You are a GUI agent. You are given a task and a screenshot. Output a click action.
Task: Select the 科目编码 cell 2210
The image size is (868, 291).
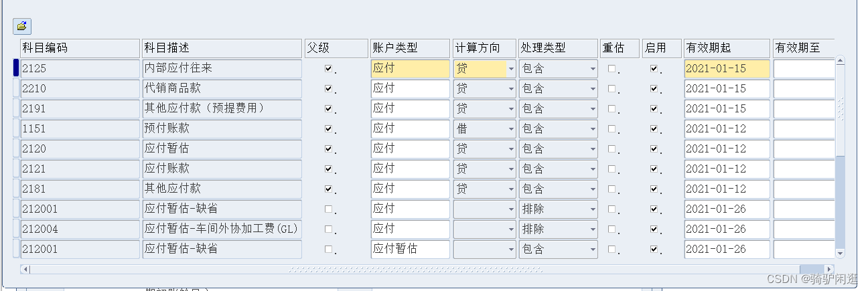80,88
